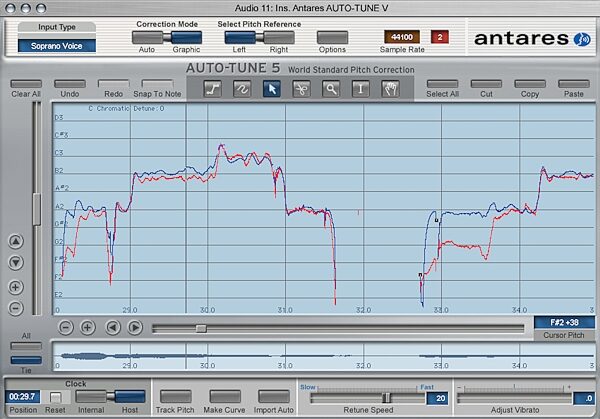The width and height of the screenshot is (600, 419).
Task: Click the Make Curve button
Action: point(225,396)
